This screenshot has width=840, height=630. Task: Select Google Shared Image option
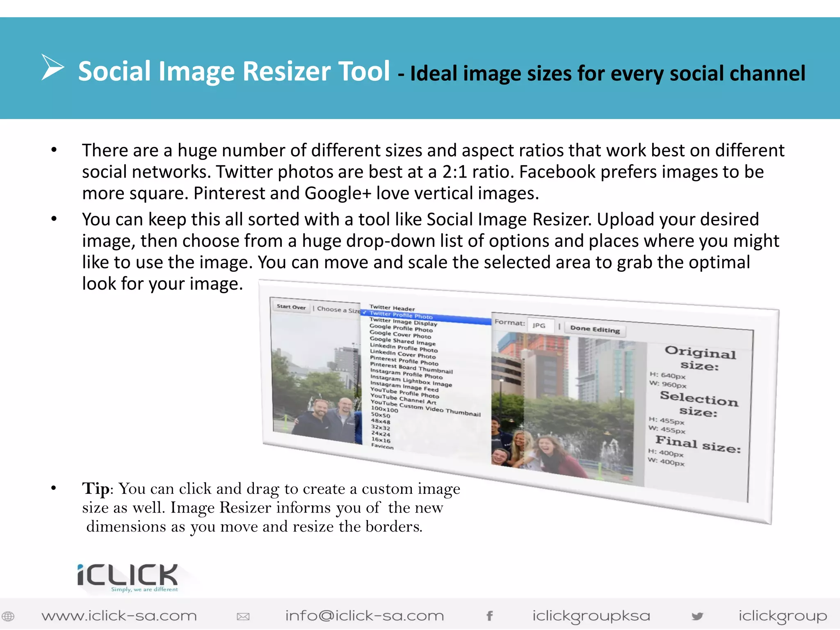tap(402, 341)
